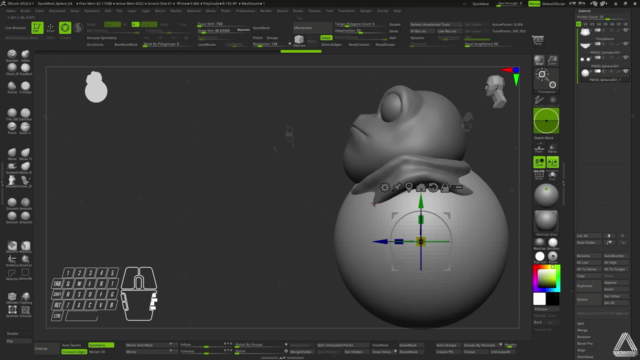Click the Rename subtool button

[x=589, y=256]
